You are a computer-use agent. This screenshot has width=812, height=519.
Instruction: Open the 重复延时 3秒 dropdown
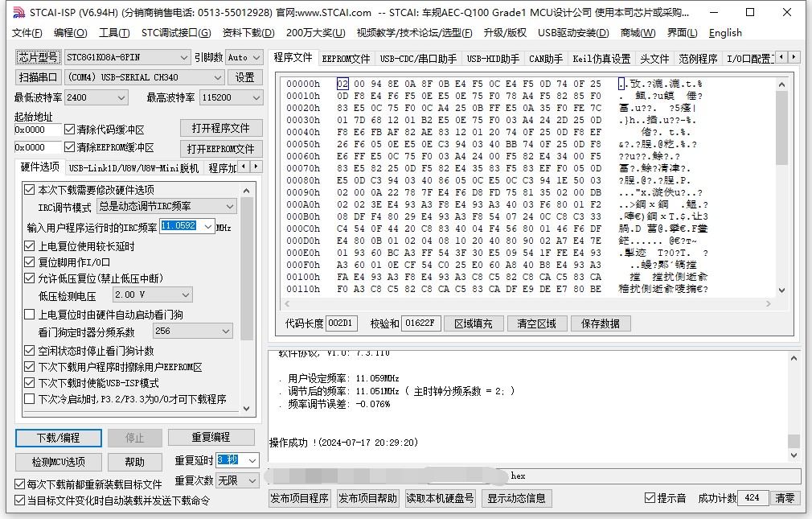click(252, 460)
